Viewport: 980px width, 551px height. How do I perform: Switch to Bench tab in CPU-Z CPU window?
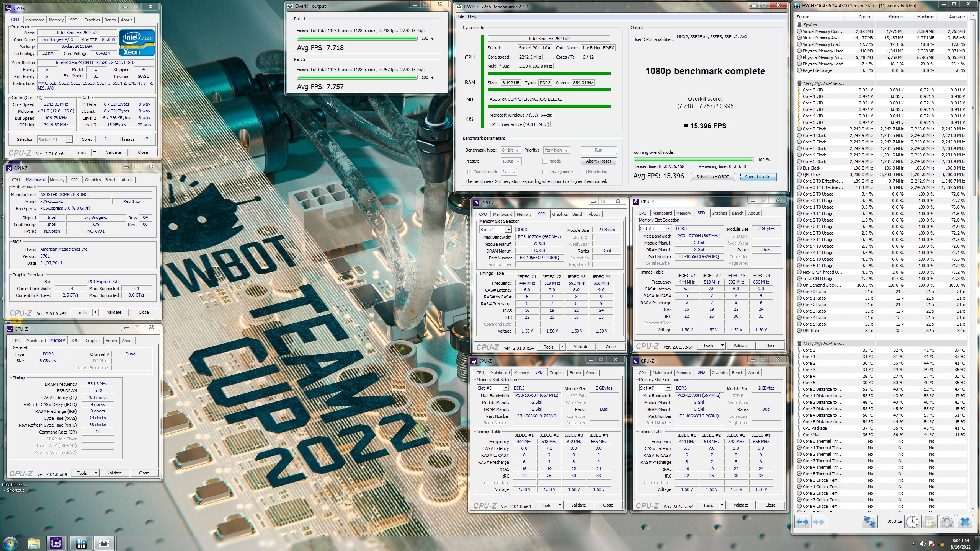[x=110, y=20]
